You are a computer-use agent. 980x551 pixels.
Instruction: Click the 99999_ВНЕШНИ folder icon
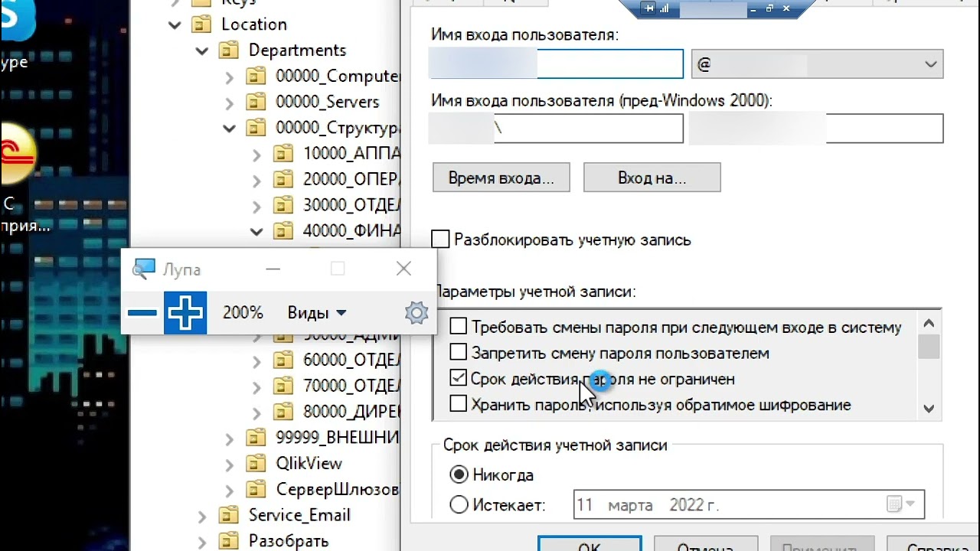click(256, 438)
